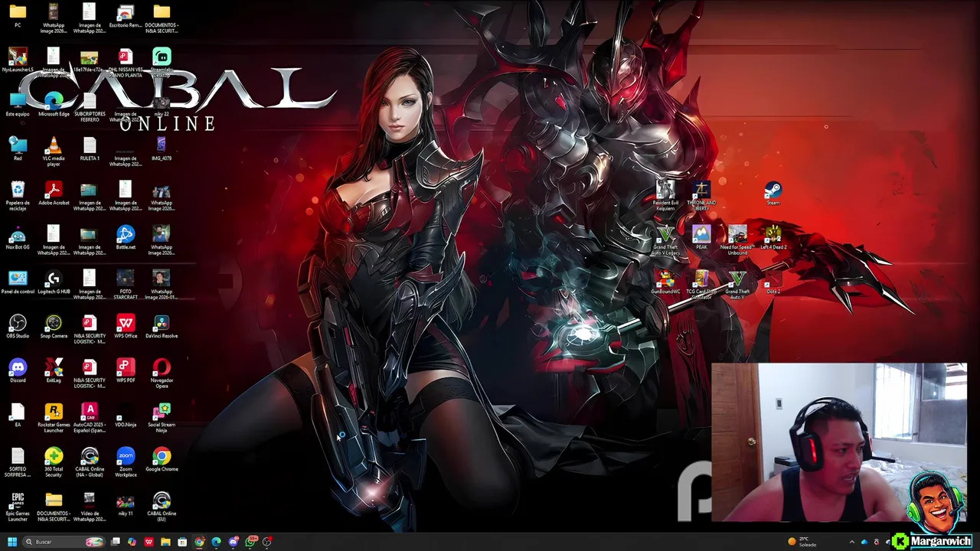Open the DHL NISSAN PDF file

[126, 63]
